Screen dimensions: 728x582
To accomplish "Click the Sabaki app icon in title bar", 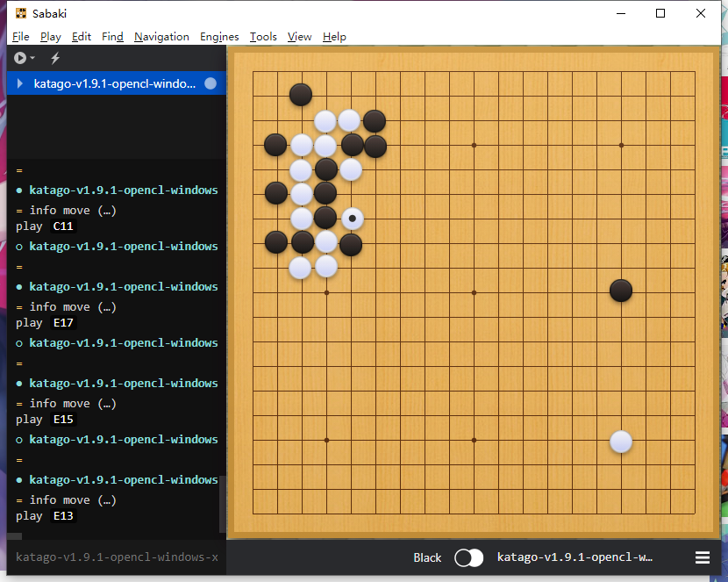I will [x=21, y=13].
